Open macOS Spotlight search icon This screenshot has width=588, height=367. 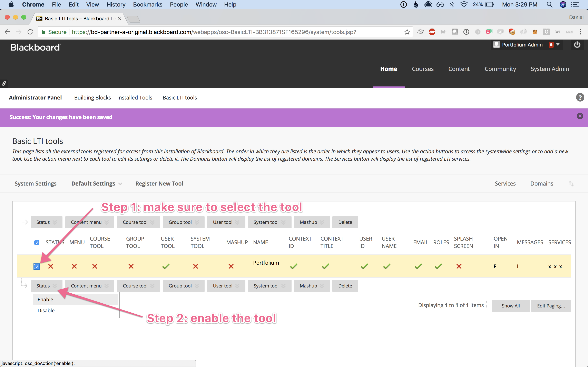pyautogui.click(x=549, y=5)
